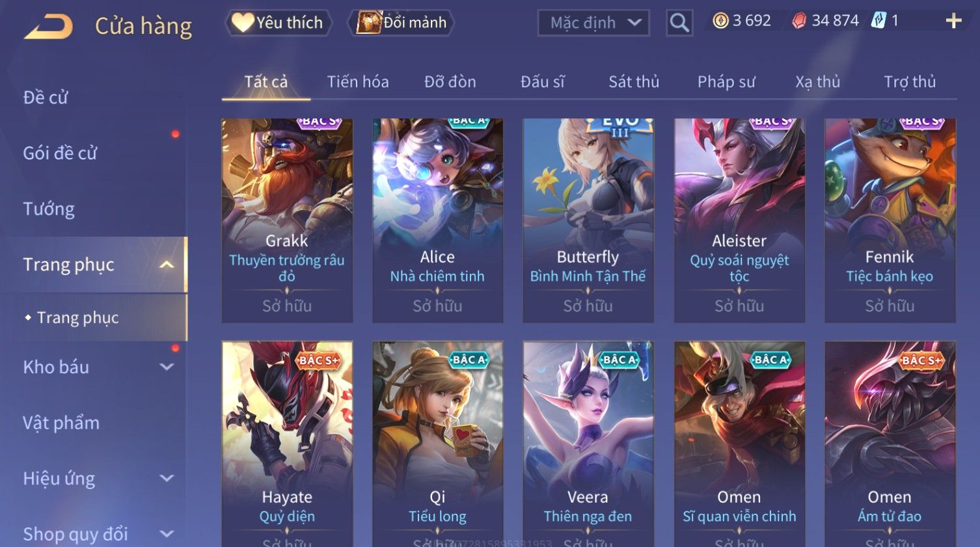Select the Grakk Thuyền trưởng râu đỏ card
The height and width of the screenshot is (547, 980).
287,220
